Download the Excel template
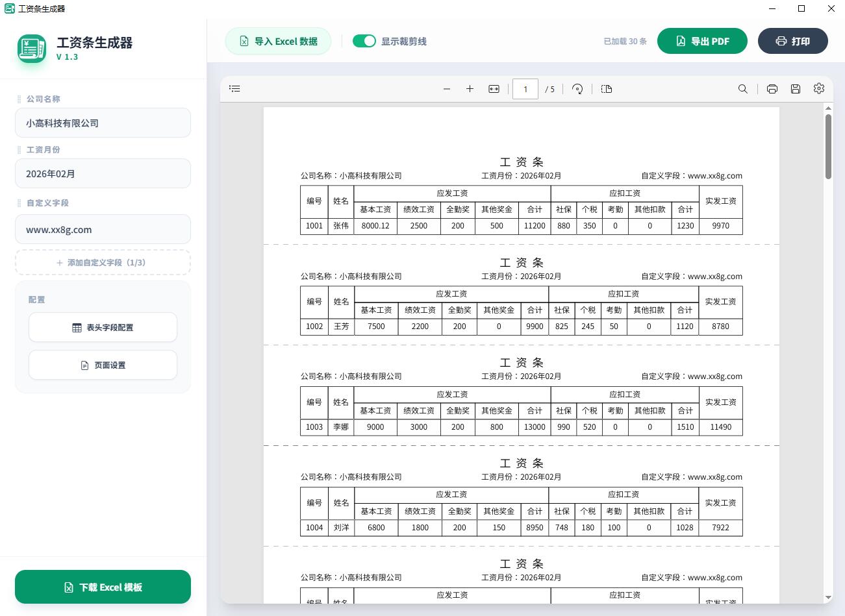The width and height of the screenshot is (845, 616). 103,587
